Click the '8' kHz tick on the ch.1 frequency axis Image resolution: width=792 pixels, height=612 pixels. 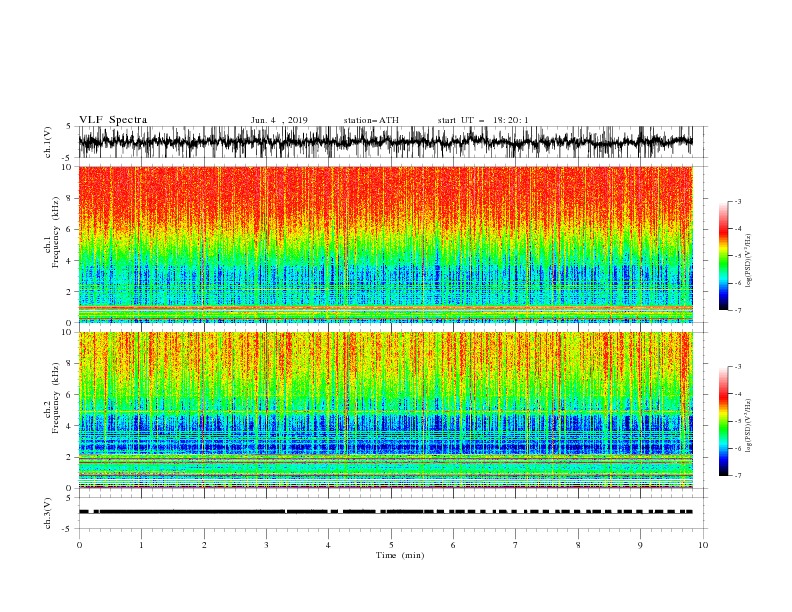[x=70, y=198]
